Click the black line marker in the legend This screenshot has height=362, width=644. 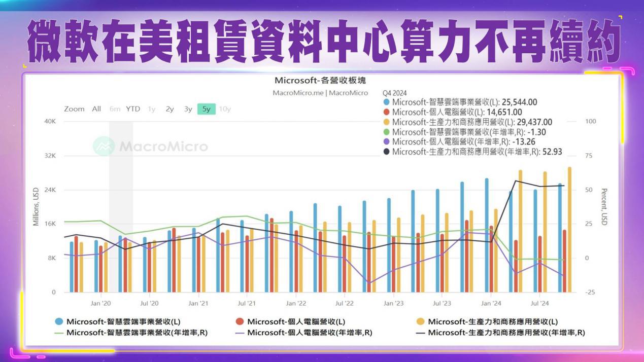(421, 333)
